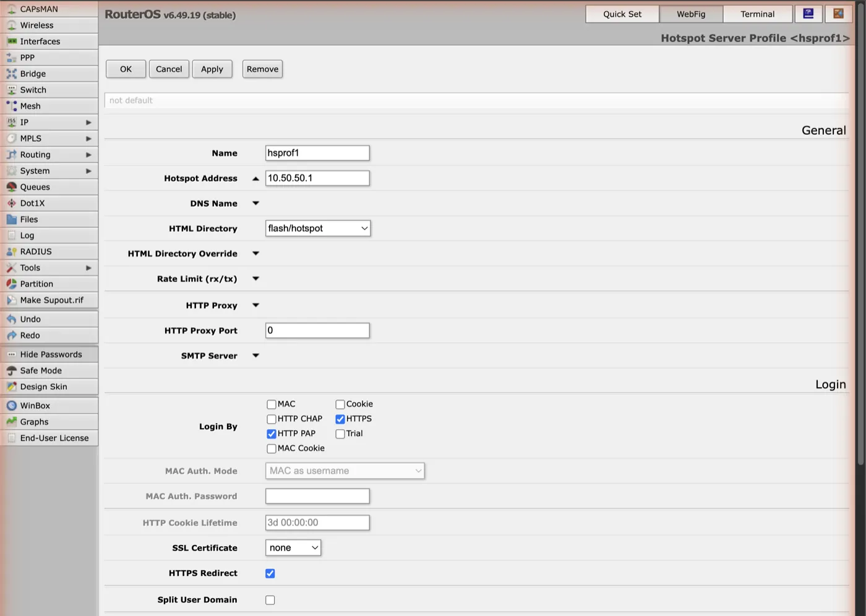
Task: Click the Undo arrow icon
Action: [11, 319]
